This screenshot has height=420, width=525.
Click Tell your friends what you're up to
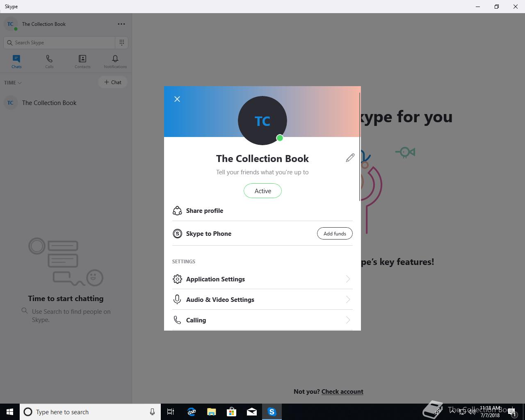point(262,172)
